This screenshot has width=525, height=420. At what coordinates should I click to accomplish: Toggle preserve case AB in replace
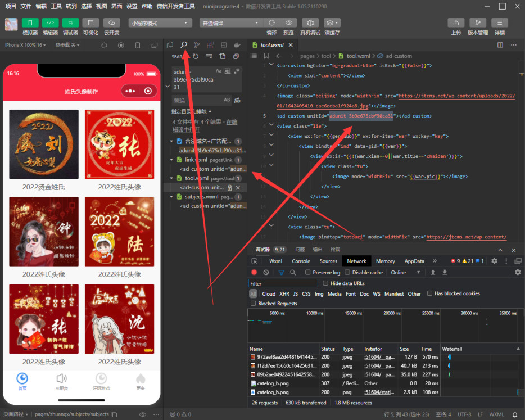(x=227, y=100)
